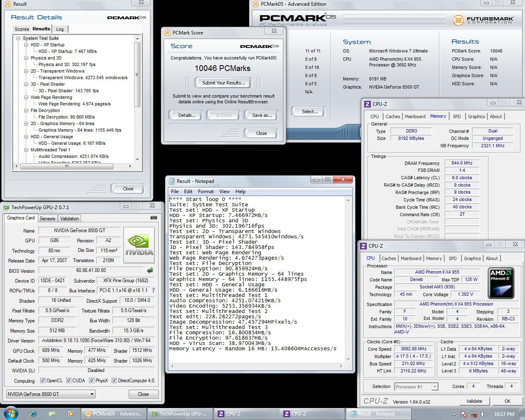Click the Validate button in CPU-Z
Viewport: 525px width, 420px height.
(x=474, y=401)
